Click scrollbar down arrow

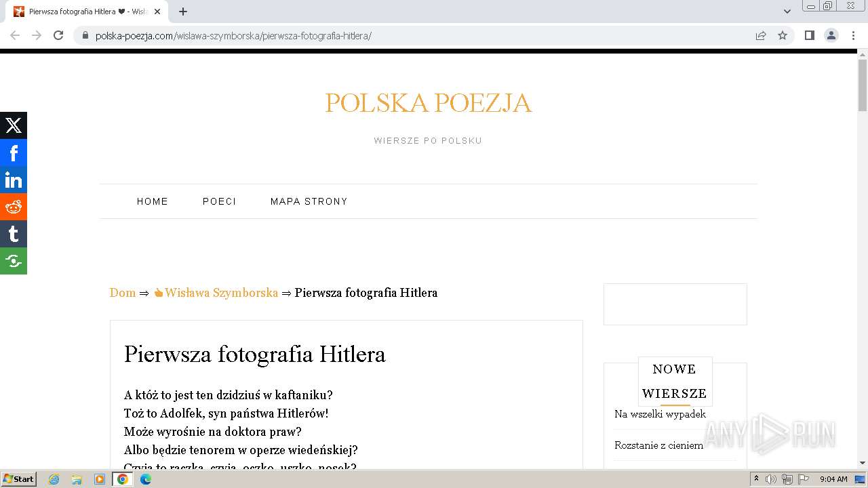(x=863, y=463)
